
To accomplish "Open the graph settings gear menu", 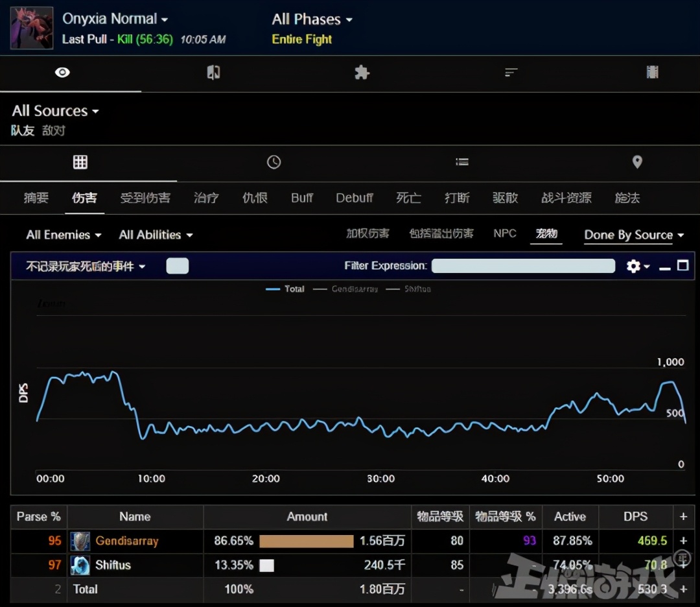I will tap(637, 266).
